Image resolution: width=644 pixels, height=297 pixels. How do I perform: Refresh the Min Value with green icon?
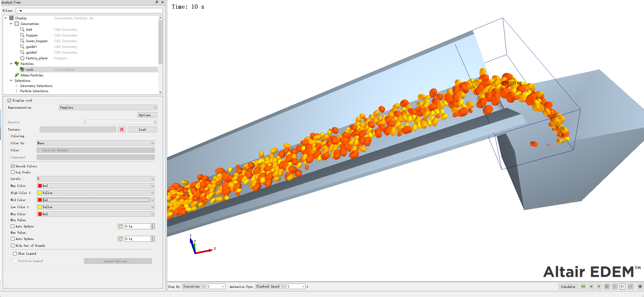[x=120, y=226]
